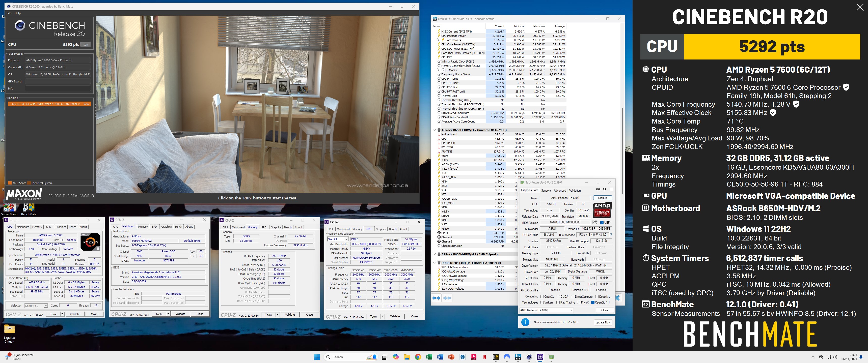Open the Lagu Ko Cingan desktop folder
This screenshot has width=868, height=363.
click(9, 333)
